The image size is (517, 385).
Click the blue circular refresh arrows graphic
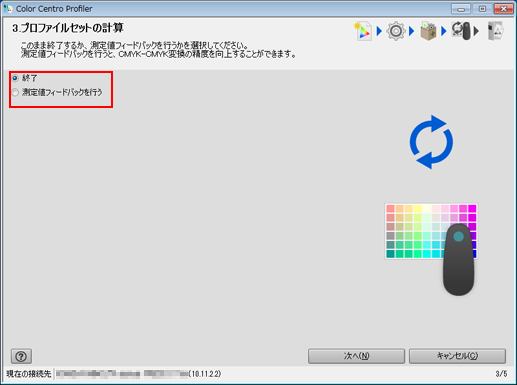coord(431,142)
